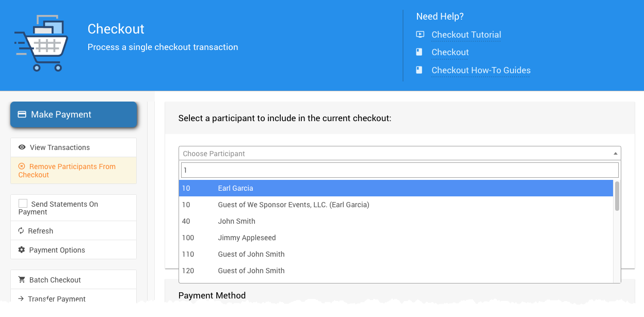Image resolution: width=644 pixels, height=317 pixels.
Task: Open the Checkout Tutorial link
Action: (466, 35)
